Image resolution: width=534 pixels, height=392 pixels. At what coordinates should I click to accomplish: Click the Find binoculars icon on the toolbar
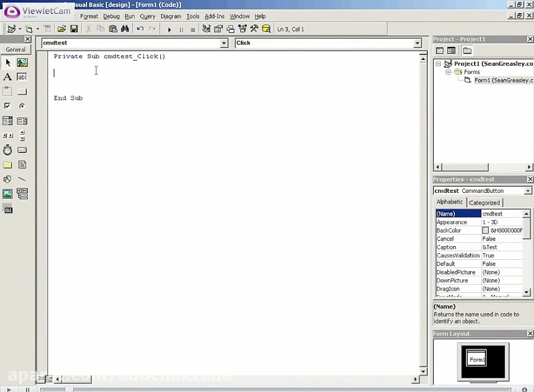[125, 28]
